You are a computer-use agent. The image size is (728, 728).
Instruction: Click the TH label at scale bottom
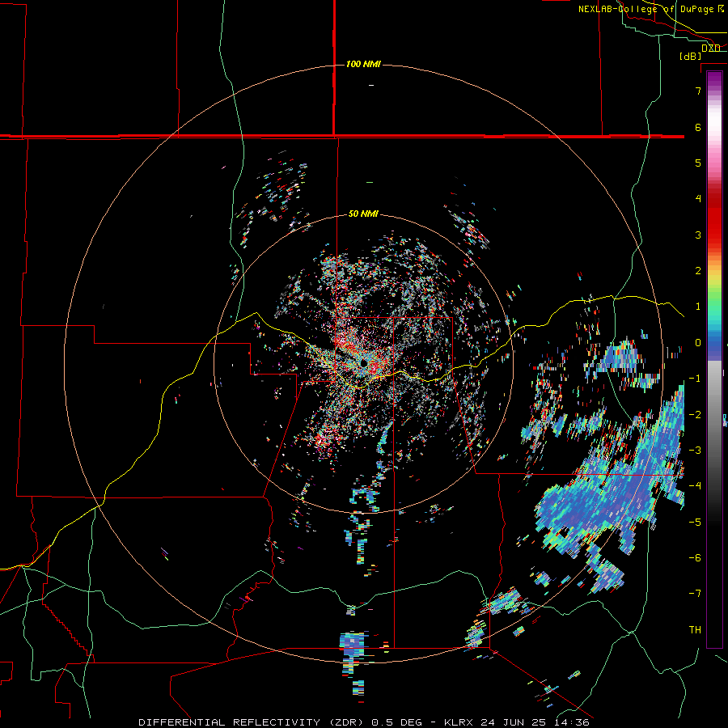pyautogui.click(x=695, y=630)
